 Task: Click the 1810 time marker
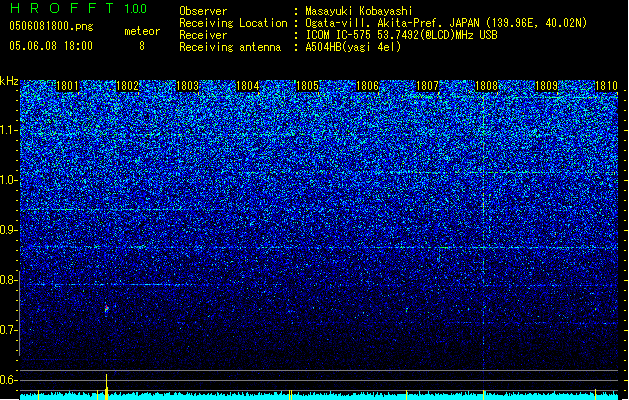point(606,86)
